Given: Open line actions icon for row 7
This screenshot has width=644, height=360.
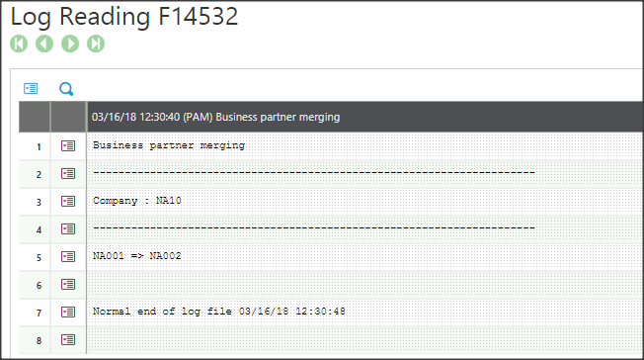Looking at the screenshot, I should point(68,312).
